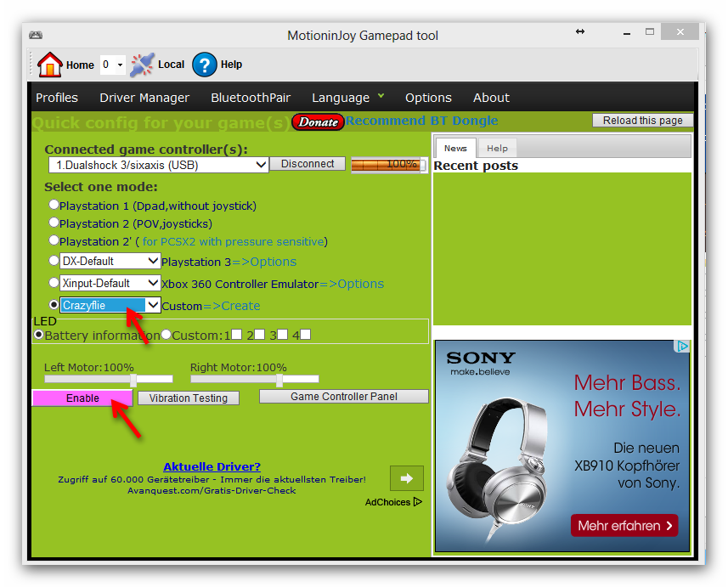Click the Home house icon
This screenshot has width=728, height=587.
click(x=50, y=65)
